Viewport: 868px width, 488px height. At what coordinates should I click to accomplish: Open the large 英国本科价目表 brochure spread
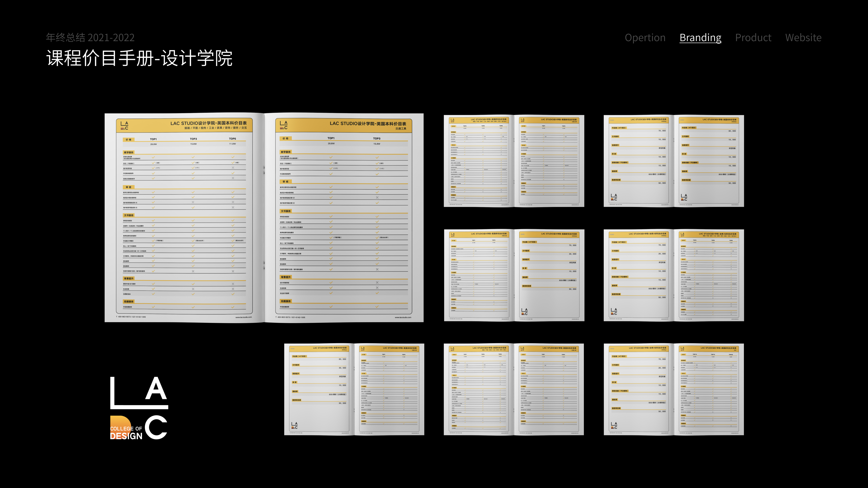(x=264, y=218)
